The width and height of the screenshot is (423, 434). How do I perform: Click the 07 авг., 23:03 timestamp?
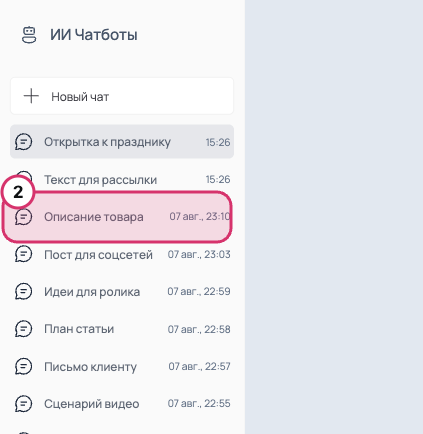point(199,254)
